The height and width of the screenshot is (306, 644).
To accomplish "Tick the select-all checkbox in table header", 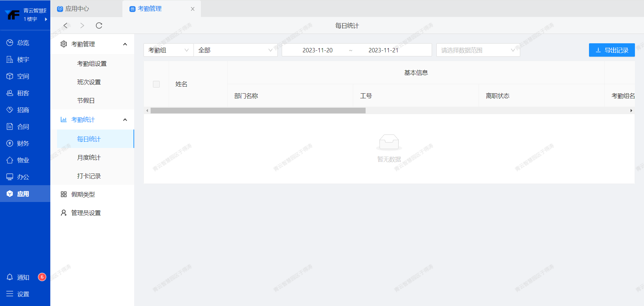I will tap(156, 84).
